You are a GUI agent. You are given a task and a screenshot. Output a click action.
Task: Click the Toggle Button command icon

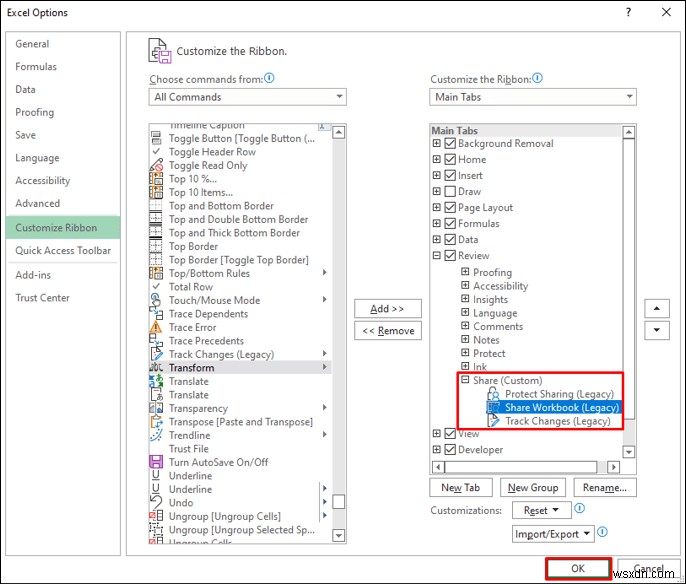[156, 138]
